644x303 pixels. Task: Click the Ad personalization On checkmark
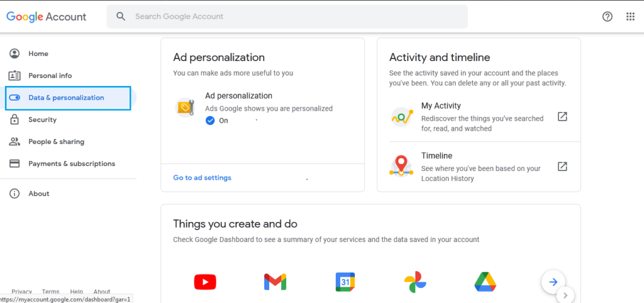(x=210, y=120)
